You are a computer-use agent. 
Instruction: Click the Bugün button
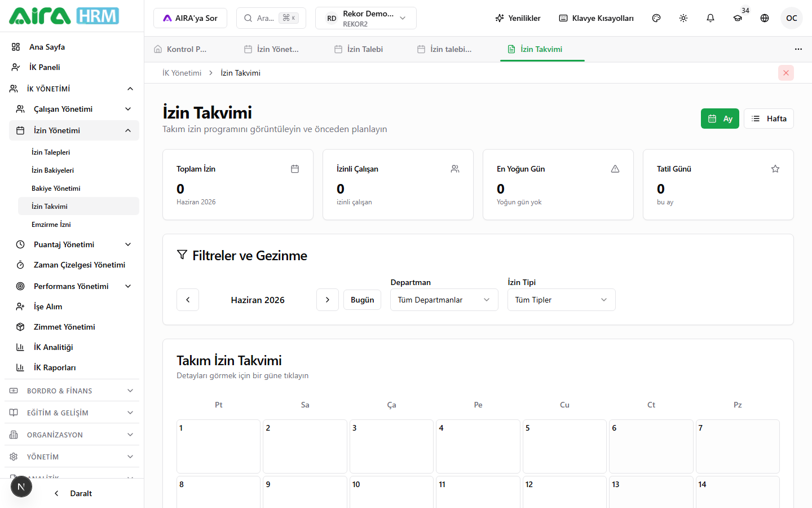pyautogui.click(x=363, y=300)
